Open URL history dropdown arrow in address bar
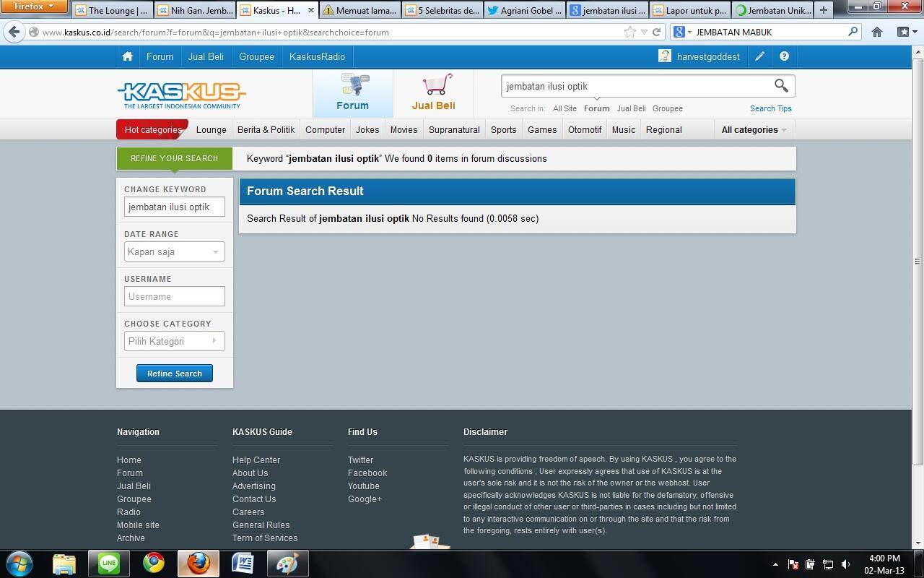This screenshot has height=578, width=924. pos(644,32)
